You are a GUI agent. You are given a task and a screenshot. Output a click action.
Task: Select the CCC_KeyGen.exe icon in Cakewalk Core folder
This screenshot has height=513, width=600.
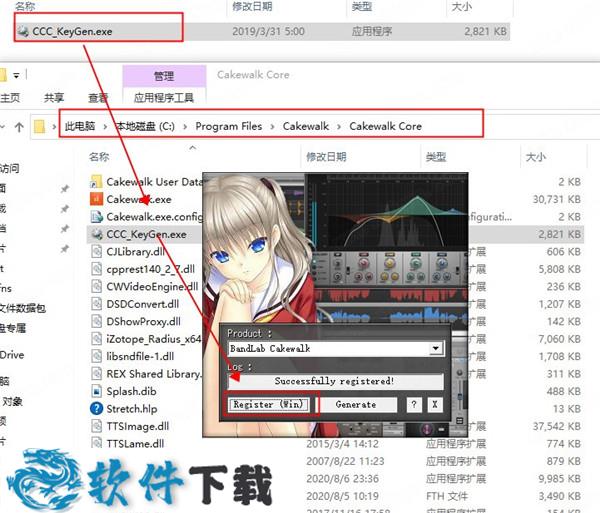(96, 234)
